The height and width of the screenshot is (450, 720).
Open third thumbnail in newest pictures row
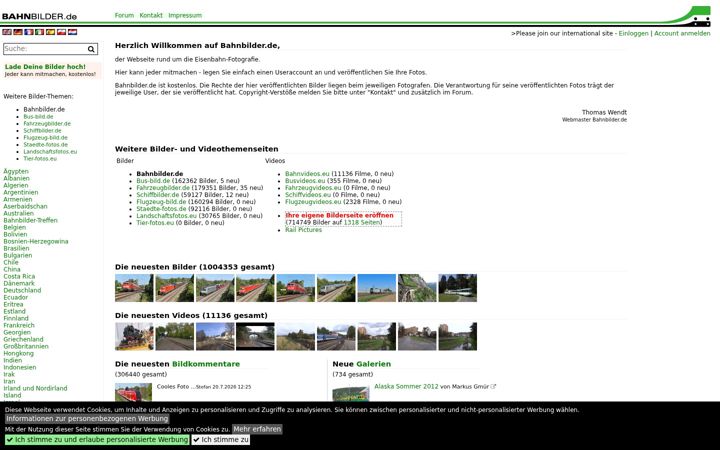[x=215, y=288]
